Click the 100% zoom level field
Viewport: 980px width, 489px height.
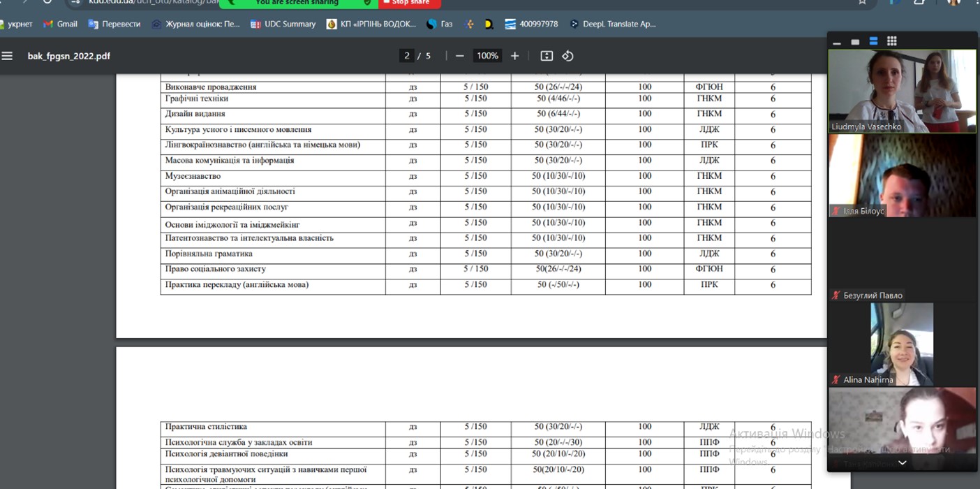tap(487, 56)
